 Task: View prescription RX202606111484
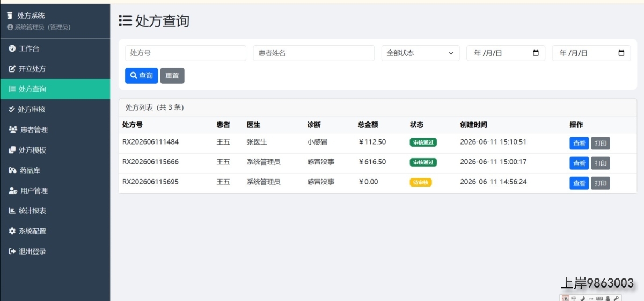pos(579,144)
